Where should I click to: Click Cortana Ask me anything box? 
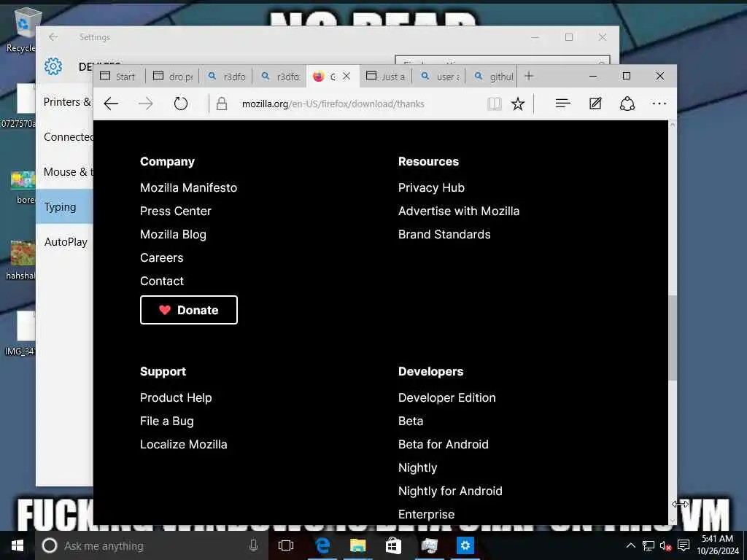152,545
